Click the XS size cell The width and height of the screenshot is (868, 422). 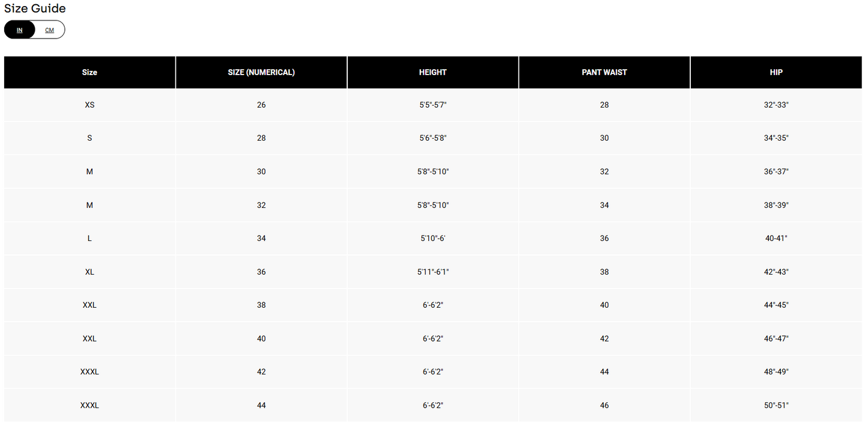pos(90,105)
